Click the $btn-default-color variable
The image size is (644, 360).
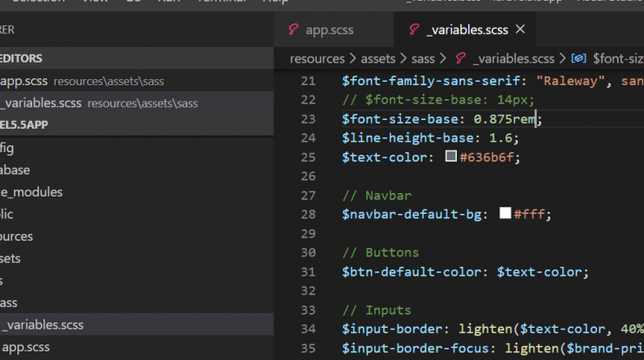(411, 272)
